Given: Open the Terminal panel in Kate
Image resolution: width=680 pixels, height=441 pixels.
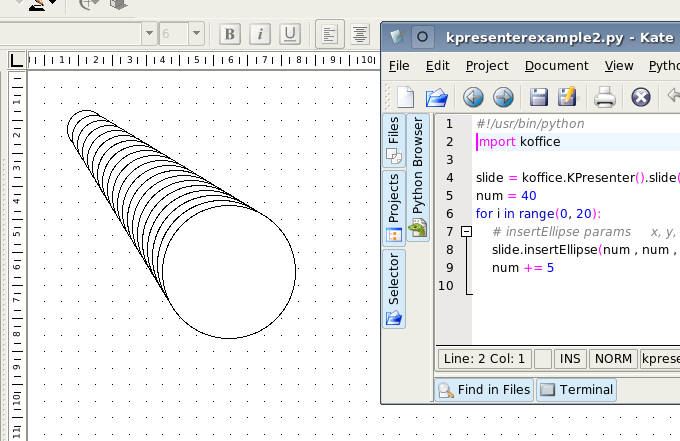Looking at the screenshot, I should (x=576, y=390).
